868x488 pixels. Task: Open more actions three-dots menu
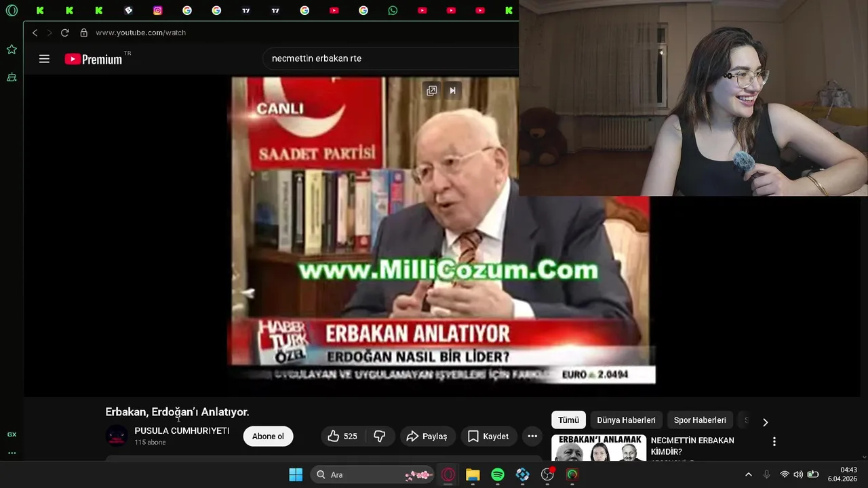(x=532, y=436)
